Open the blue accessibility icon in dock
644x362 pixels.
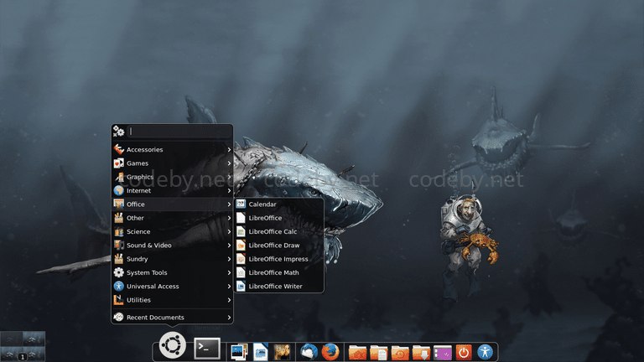485,352
